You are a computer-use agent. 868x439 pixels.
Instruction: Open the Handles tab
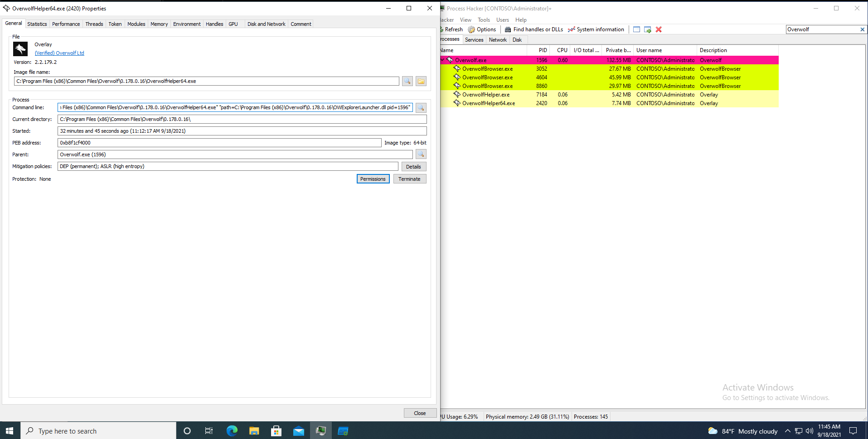tap(214, 24)
